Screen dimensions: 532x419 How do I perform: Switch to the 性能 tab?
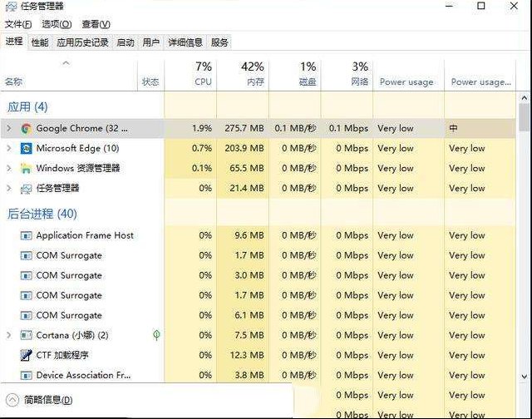pyautogui.click(x=40, y=42)
